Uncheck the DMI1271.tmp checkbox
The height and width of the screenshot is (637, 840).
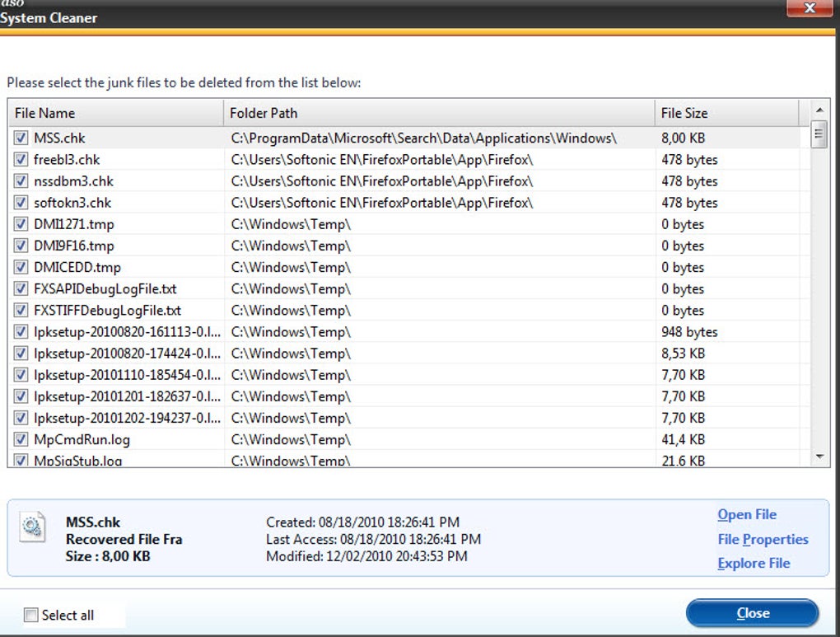21,223
